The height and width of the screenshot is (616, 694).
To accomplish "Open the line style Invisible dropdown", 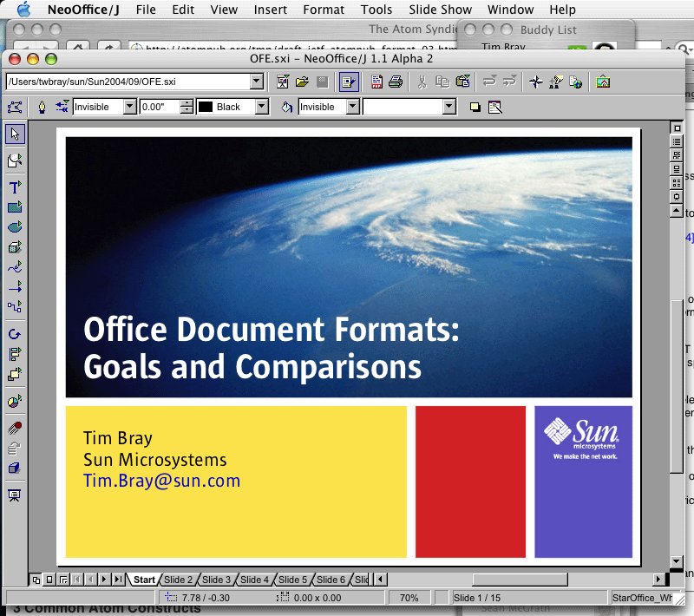I will click(x=129, y=107).
